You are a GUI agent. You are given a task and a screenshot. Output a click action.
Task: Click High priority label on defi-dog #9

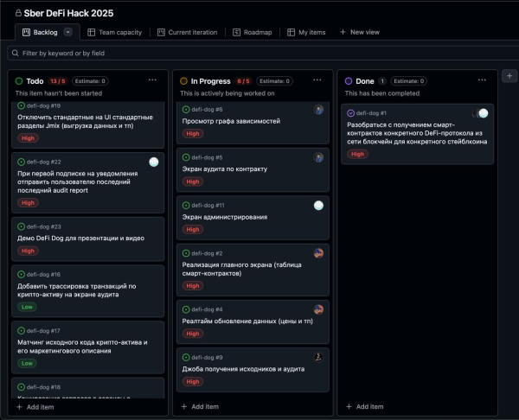[193, 382]
